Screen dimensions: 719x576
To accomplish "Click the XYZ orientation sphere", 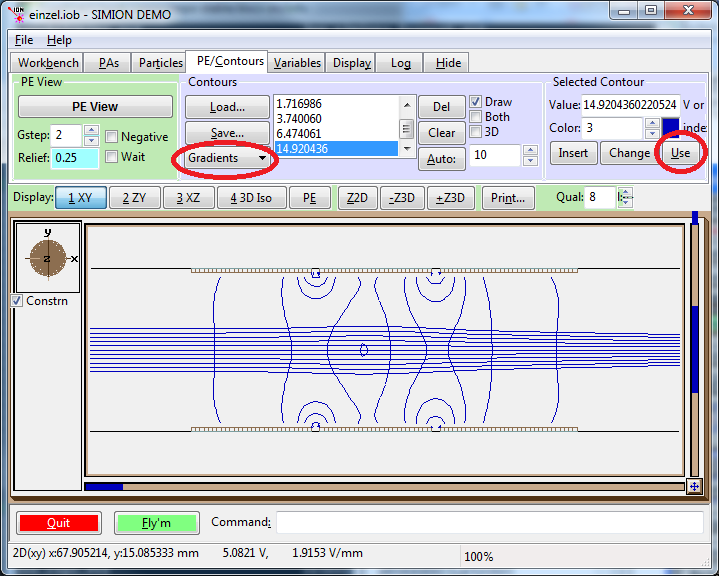I will point(48,258).
